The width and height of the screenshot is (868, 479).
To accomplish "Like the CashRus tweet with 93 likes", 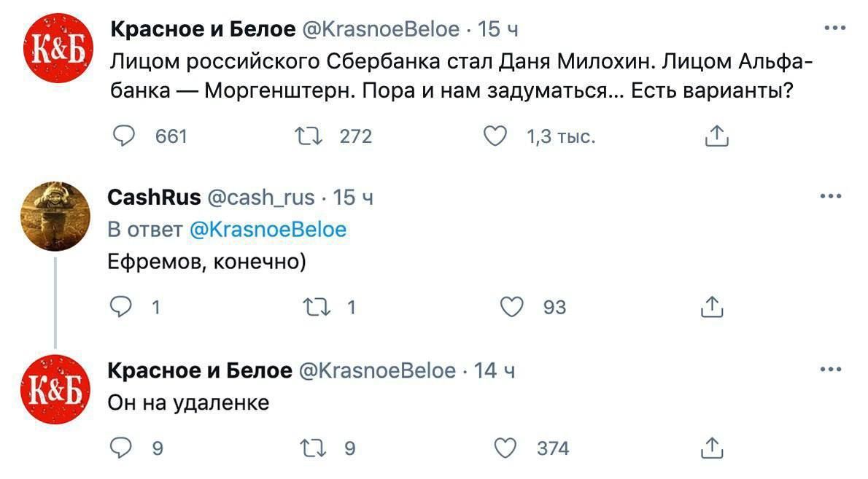I will click(514, 307).
